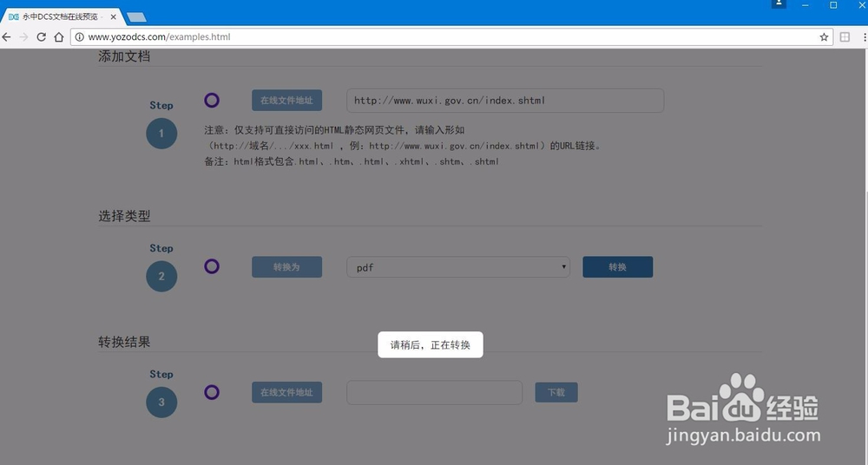868x465 pixels.
Task: Select the Step 1 radio circle
Action: click(x=212, y=100)
